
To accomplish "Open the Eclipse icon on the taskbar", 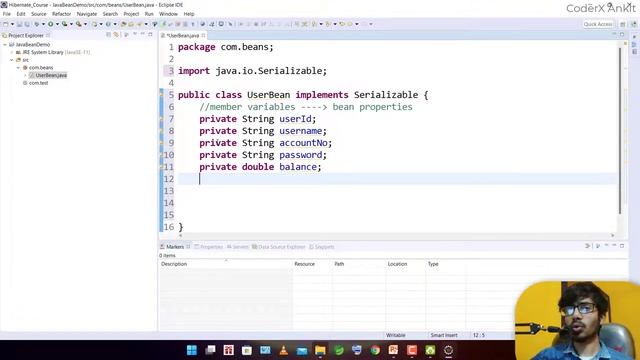I will (x=448, y=350).
